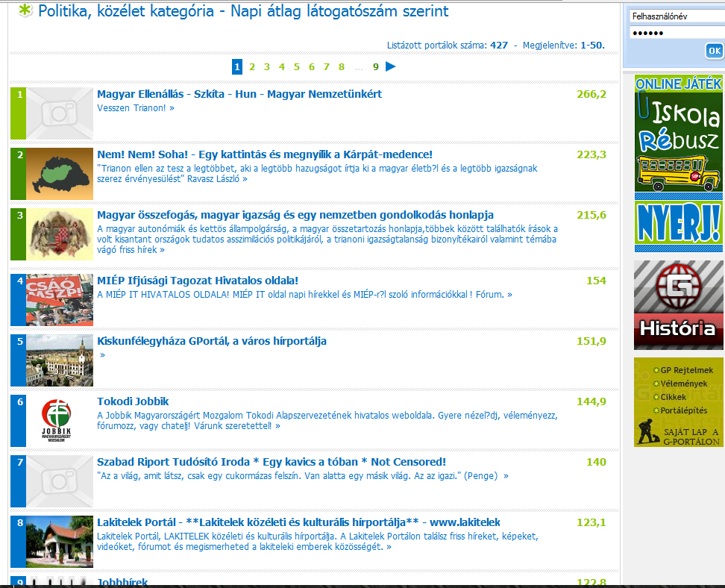
Task: Click the Politika, közélet kategória heading
Action: [243, 11]
